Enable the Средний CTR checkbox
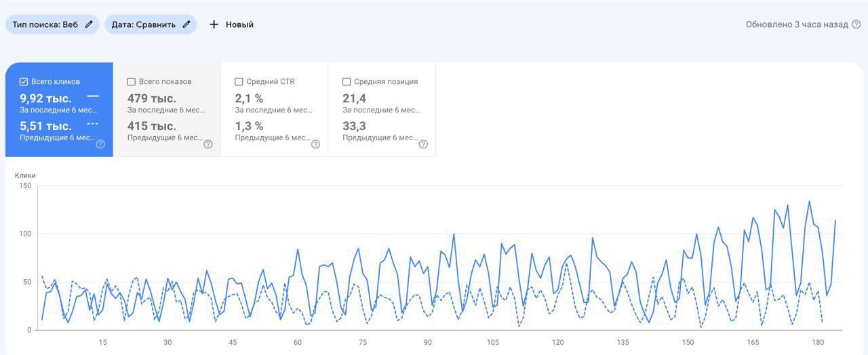868x355 pixels. (x=239, y=81)
